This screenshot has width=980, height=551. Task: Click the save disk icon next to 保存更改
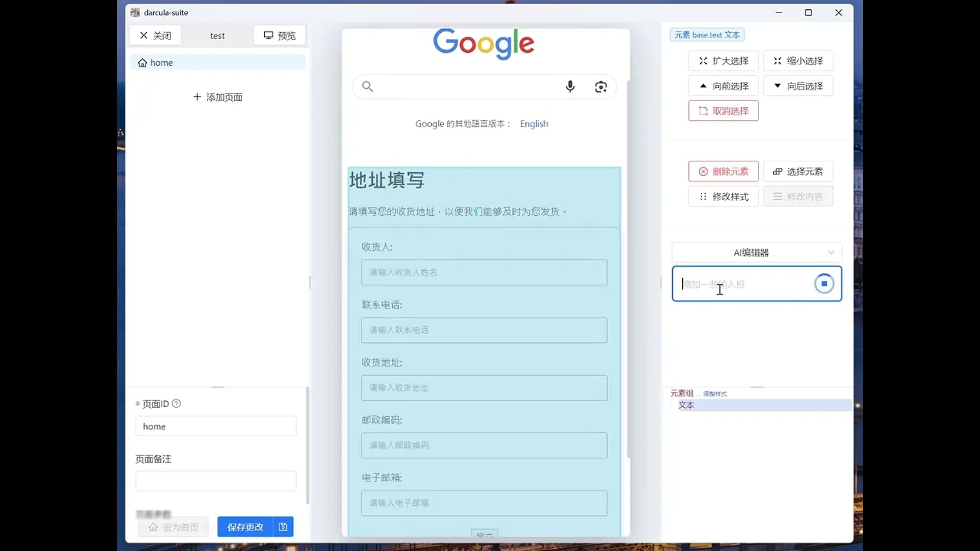point(283,527)
